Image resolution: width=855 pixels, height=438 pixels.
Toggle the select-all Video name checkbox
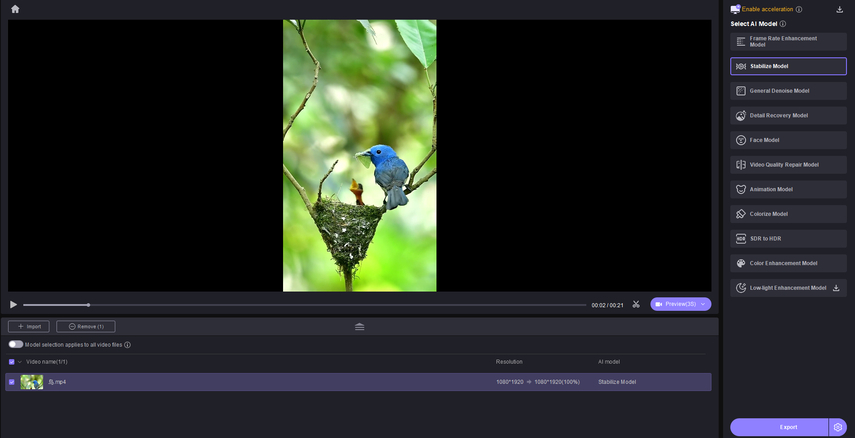click(11, 362)
